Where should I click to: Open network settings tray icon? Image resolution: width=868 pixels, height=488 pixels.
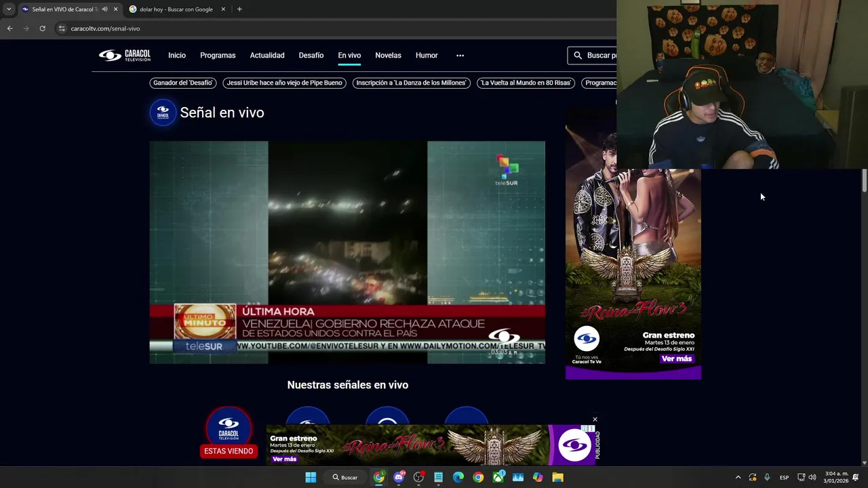click(801, 477)
